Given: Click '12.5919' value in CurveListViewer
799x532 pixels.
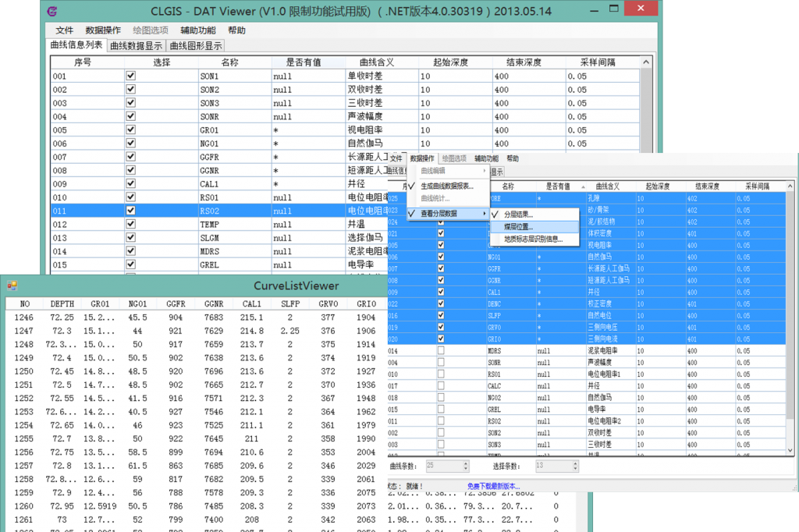Looking at the screenshot, I should point(100,506).
